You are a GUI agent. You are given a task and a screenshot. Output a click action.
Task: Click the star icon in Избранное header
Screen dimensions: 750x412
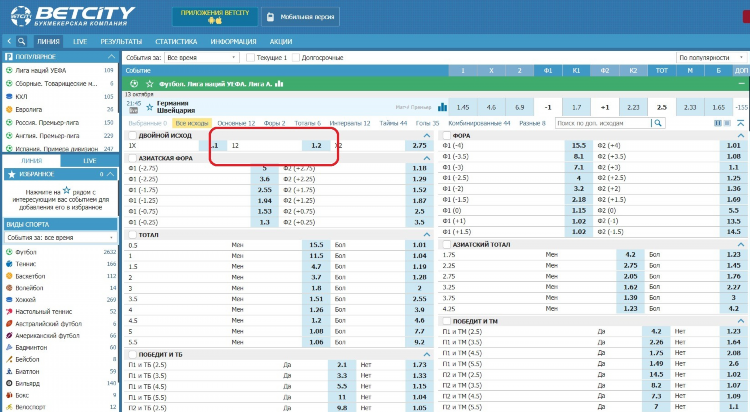[x=12, y=174]
